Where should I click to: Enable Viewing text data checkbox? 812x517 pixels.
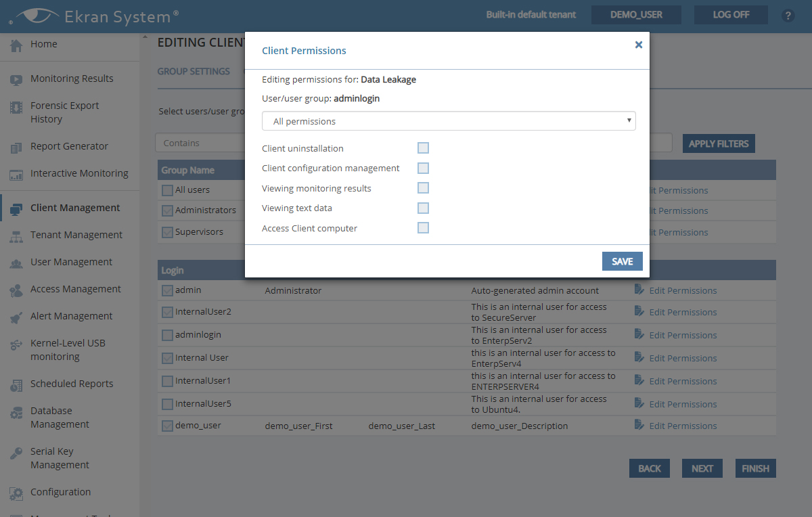[423, 208]
